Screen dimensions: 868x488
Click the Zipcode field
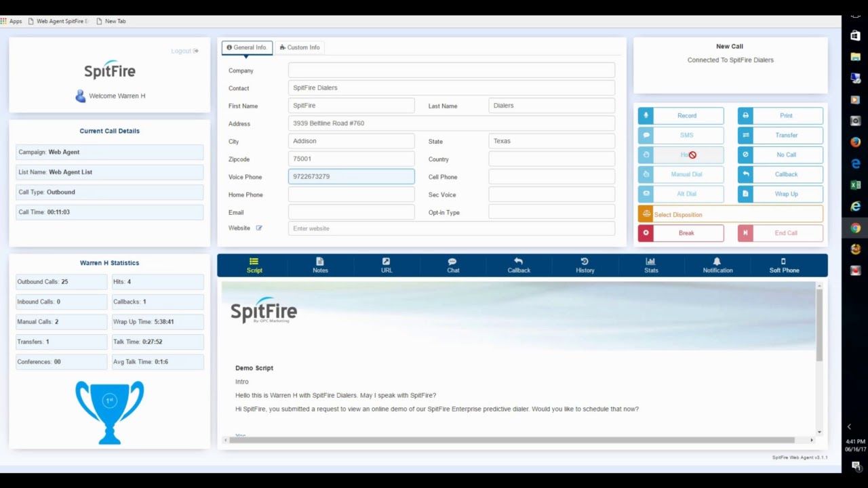coord(351,159)
